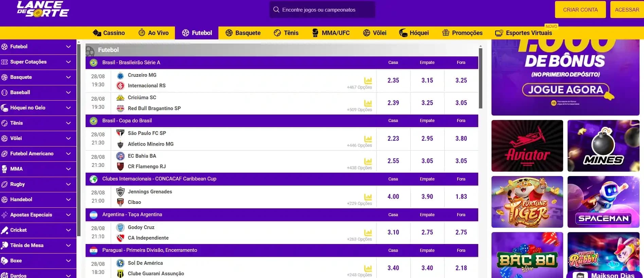
Task: Open +467 Opções for Cruzeiro match
Action: pyautogui.click(x=359, y=87)
